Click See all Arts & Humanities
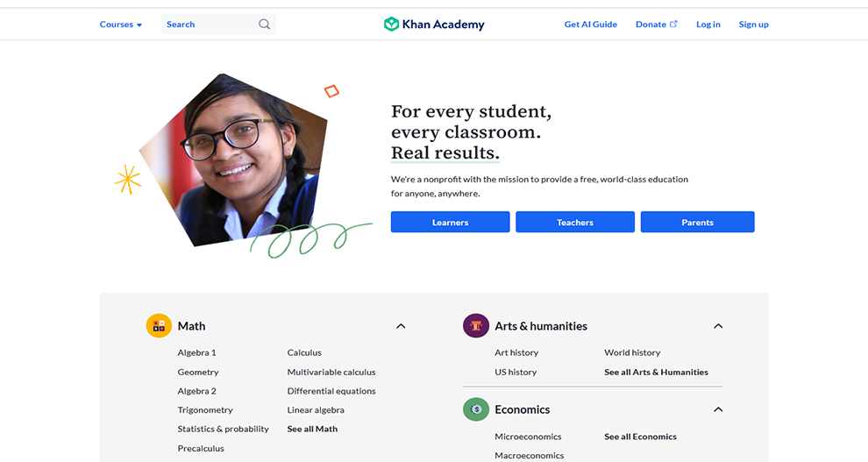Screen dimensions: 868x462 pyautogui.click(x=656, y=372)
